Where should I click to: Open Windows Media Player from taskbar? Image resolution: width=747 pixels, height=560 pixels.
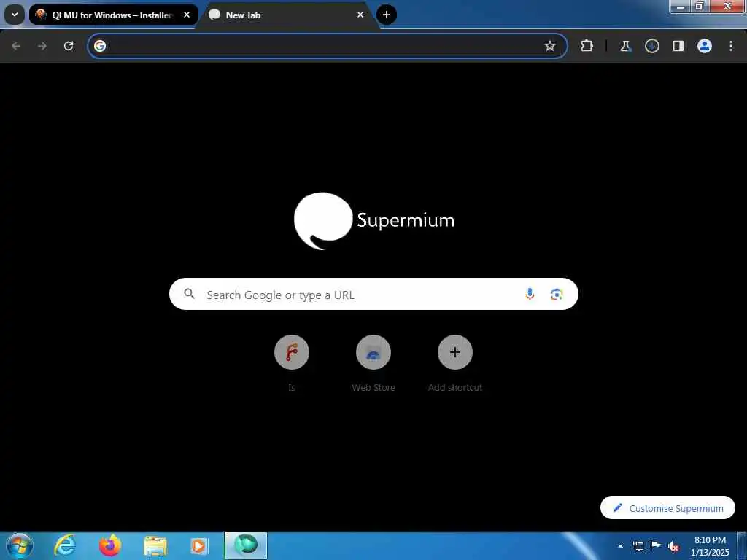click(198, 546)
